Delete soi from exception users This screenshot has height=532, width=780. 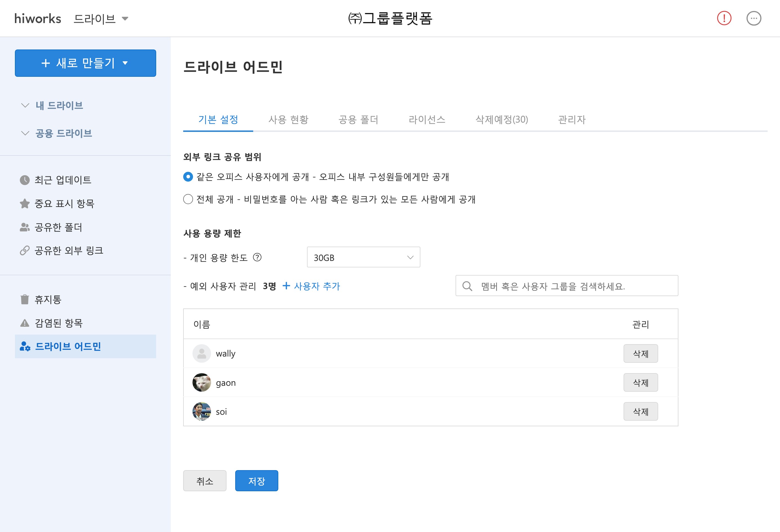click(x=640, y=412)
